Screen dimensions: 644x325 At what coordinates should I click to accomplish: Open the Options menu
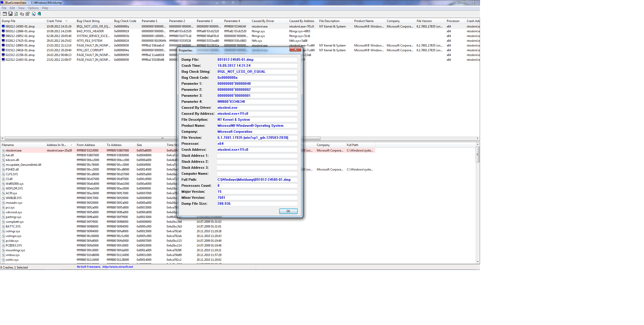(33, 8)
